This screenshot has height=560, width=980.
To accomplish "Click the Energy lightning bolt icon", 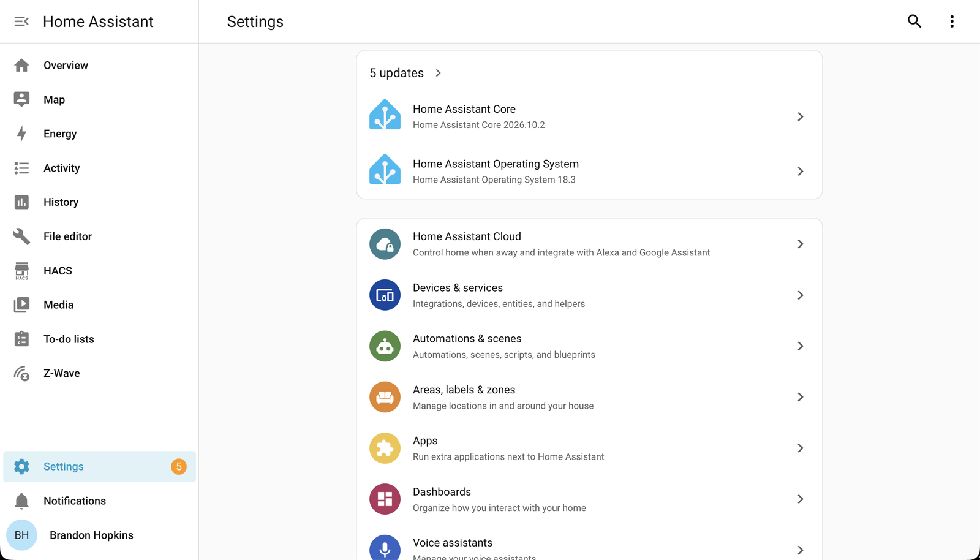I will pyautogui.click(x=21, y=134).
